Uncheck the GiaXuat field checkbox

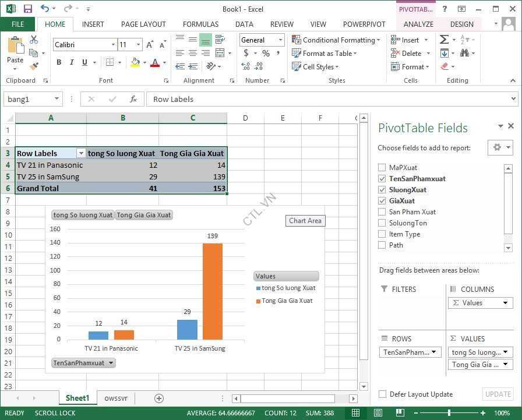point(382,201)
